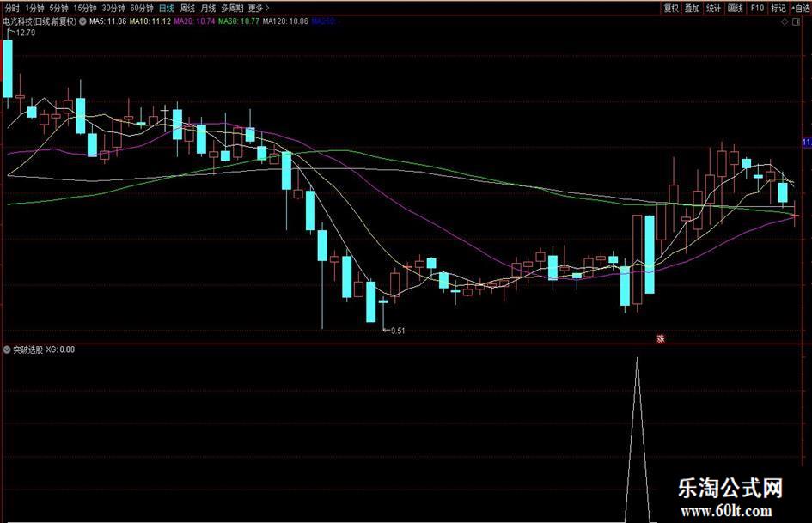The image size is (812, 523).
Task: Open dropdown next to 电光科技 title
Action: (82, 21)
